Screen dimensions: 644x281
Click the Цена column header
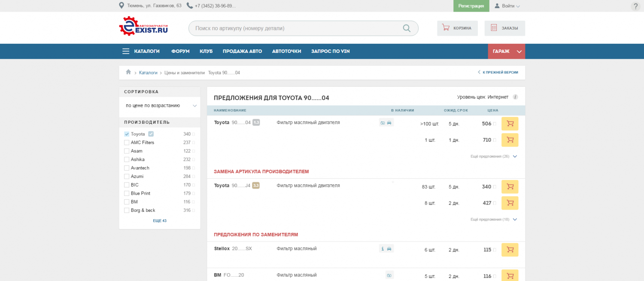click(x=493, y=110)
